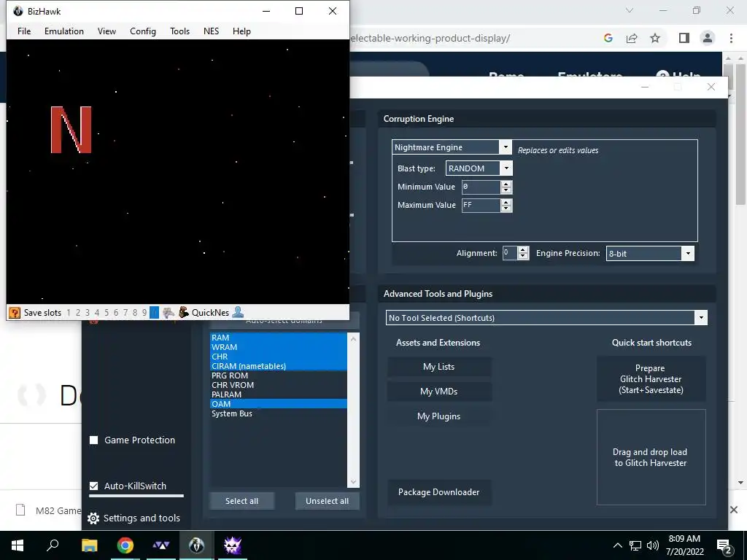The image size is (747, 560).
Task: Click Chrome share page icon
Action: 632,38
